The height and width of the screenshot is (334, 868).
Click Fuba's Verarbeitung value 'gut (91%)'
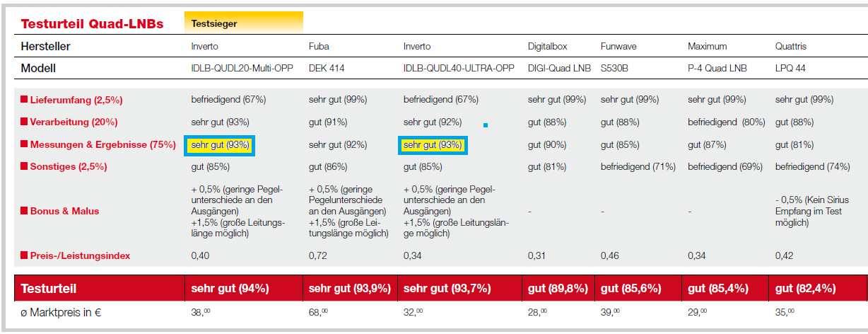[x=328, y=122]
